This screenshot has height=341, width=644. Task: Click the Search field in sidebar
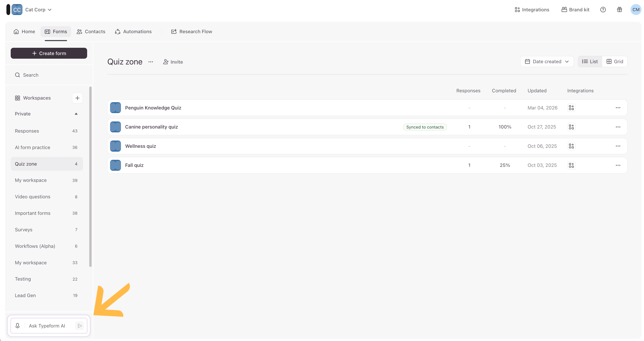[49, 75]
